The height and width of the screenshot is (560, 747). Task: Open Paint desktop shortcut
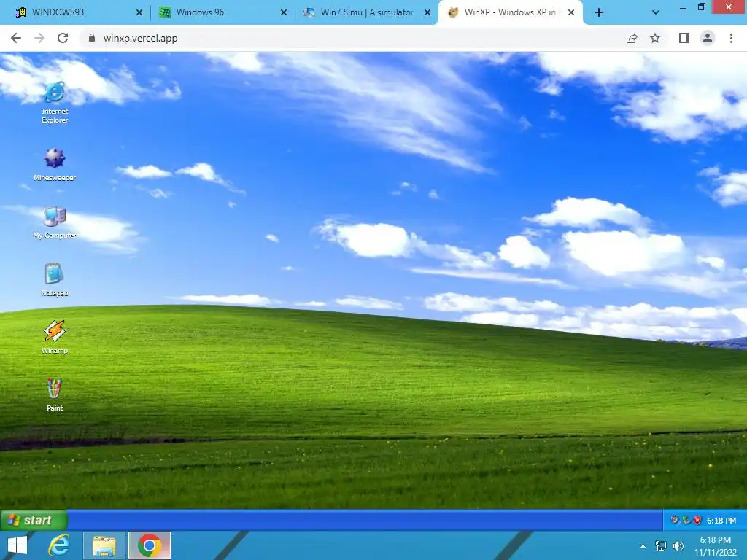point(55,394)
